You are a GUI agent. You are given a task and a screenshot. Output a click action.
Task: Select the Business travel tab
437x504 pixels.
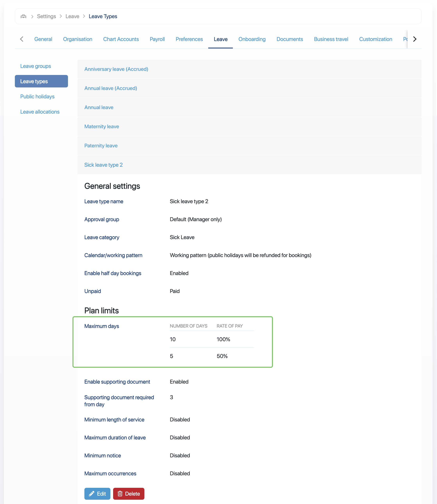click(331, 39)
